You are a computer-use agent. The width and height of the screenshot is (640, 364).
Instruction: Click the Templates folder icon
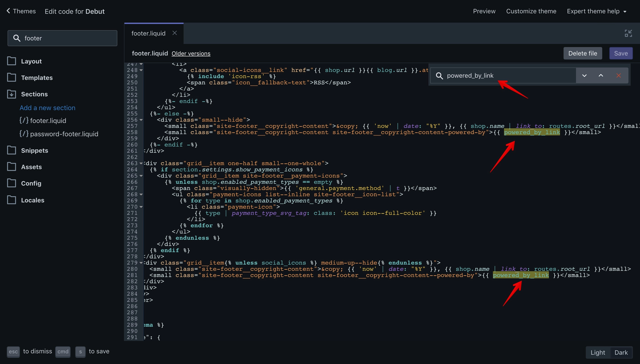pos(12,77)
